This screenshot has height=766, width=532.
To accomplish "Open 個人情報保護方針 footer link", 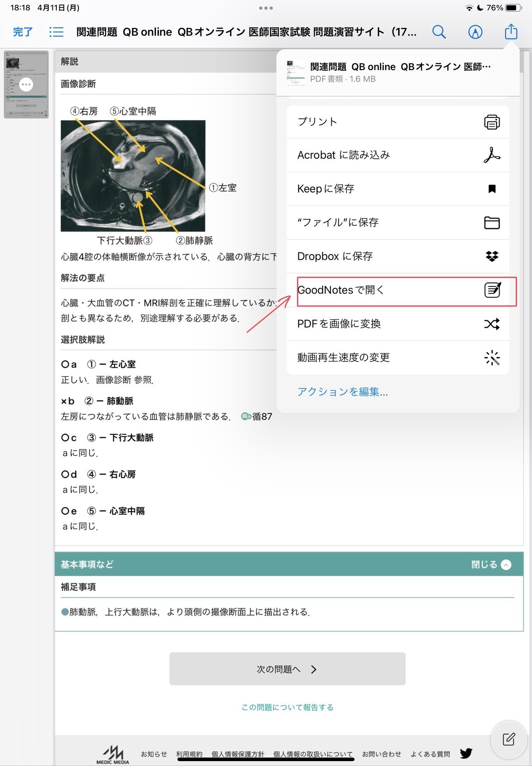I will [238, 754].
